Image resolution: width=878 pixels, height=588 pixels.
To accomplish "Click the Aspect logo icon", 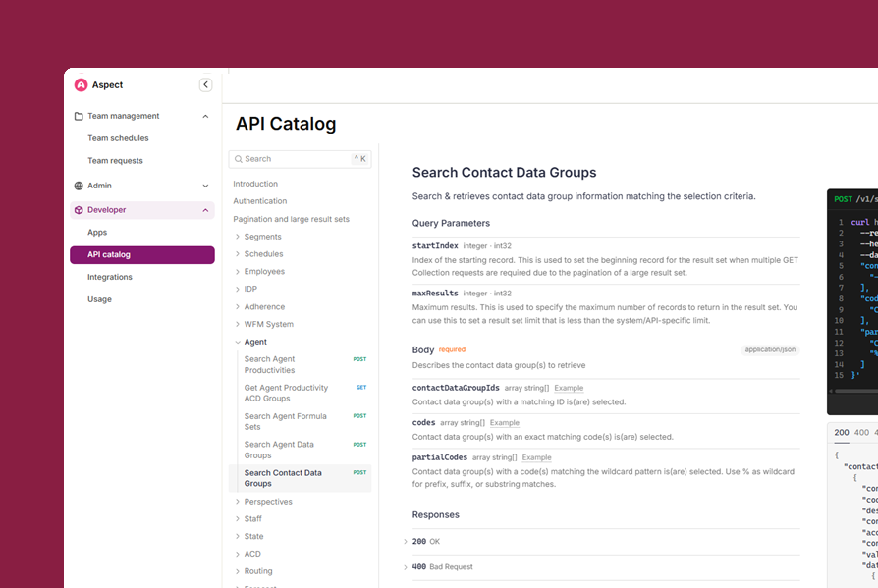I will point(81,85).
